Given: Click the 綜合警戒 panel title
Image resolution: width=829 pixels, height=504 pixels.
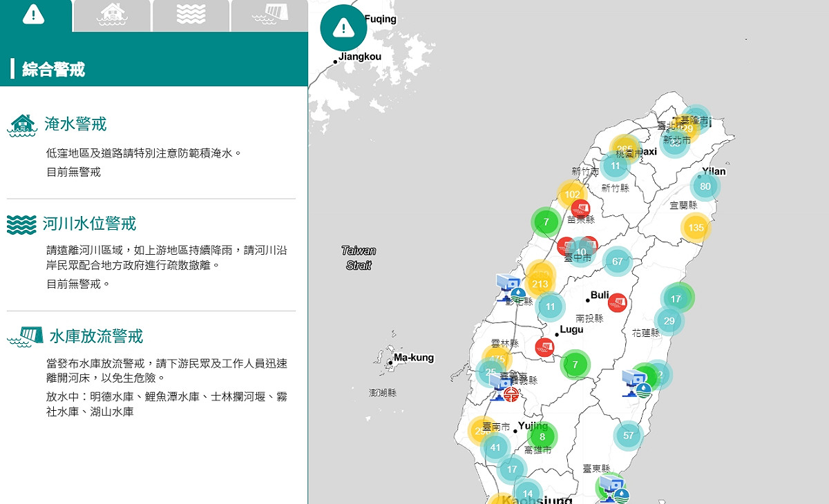Looking at the screenshot, I should point(54,69).
